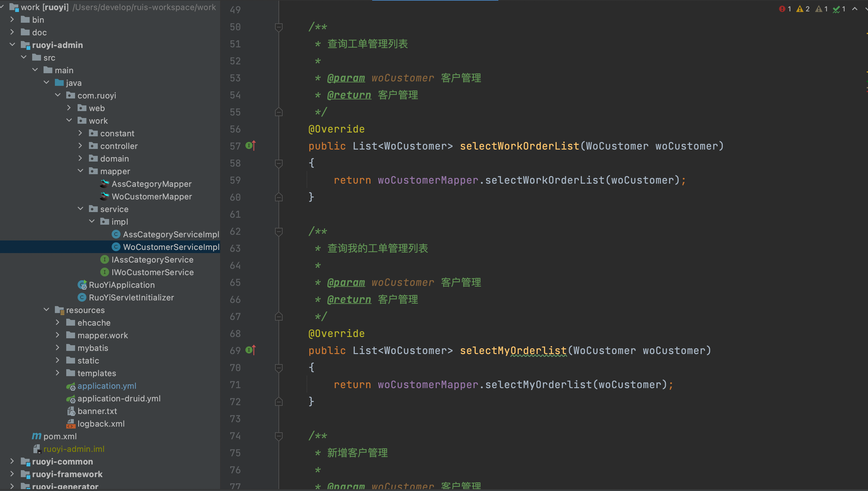Select the ehcache folder

pyautogui.click(x=94, y=323)
